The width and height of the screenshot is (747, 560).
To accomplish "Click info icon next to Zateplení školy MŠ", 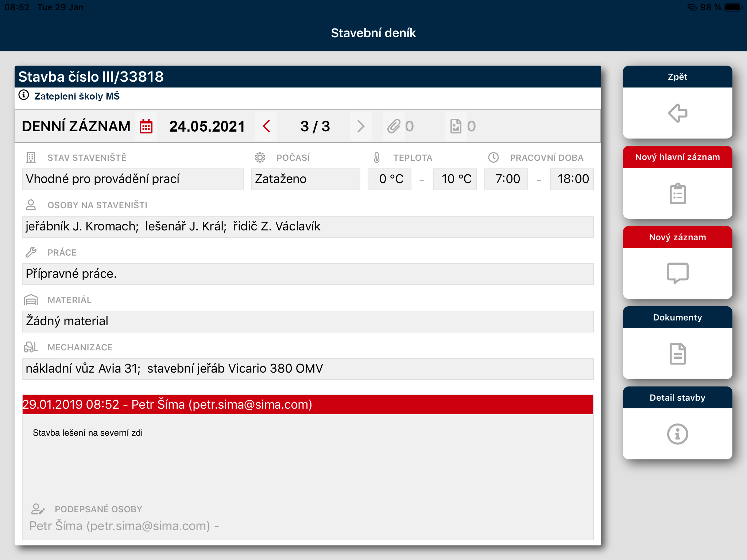I will point(24,96).
